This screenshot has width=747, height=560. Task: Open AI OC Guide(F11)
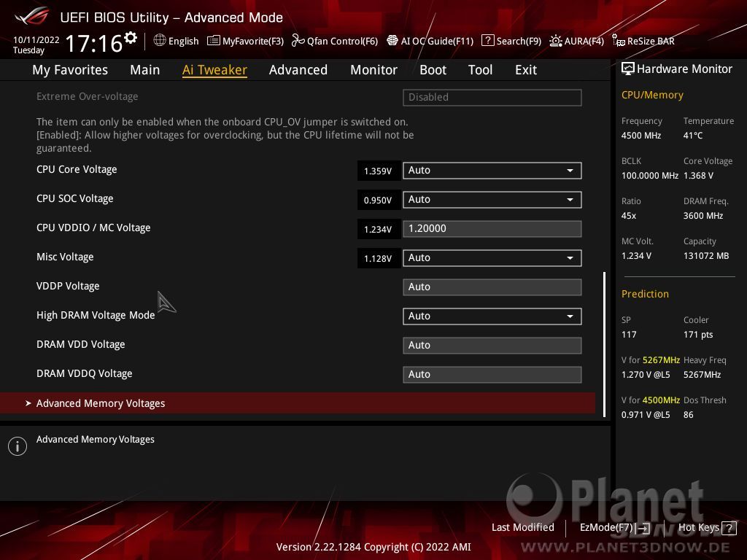(430, 41)
